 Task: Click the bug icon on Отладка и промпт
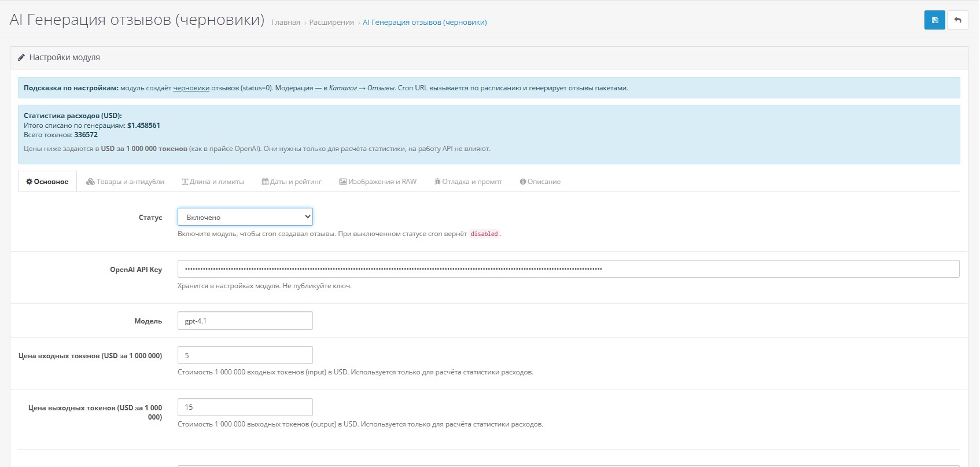click(437, 182)
